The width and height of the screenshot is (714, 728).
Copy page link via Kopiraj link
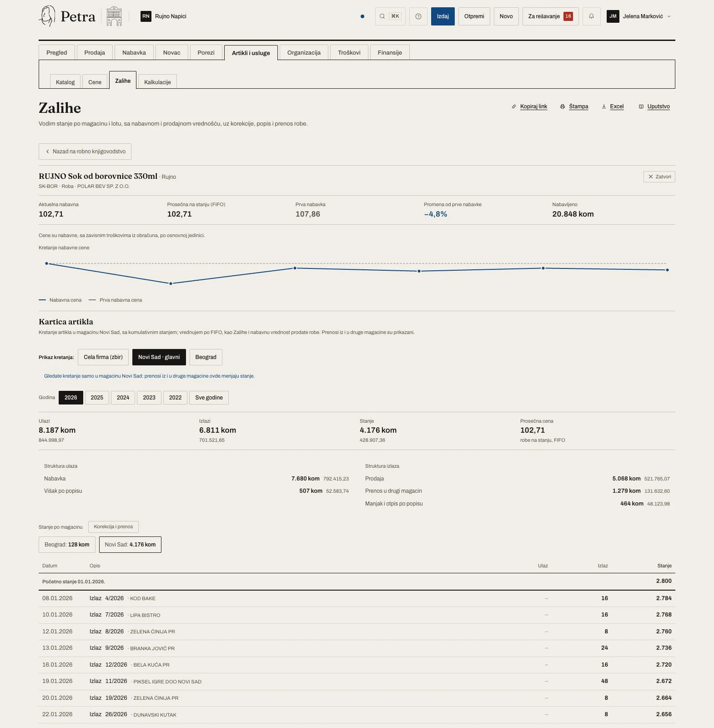coord(529,106)
